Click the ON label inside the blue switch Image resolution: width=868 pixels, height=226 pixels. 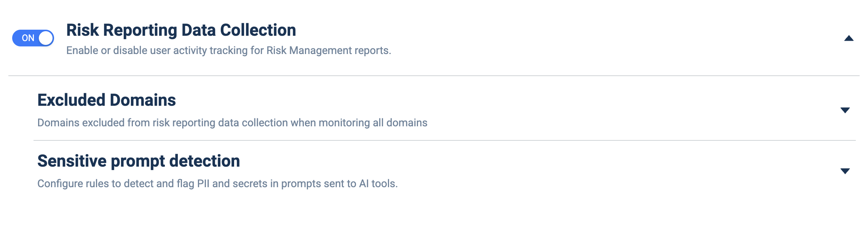point(28,38)
